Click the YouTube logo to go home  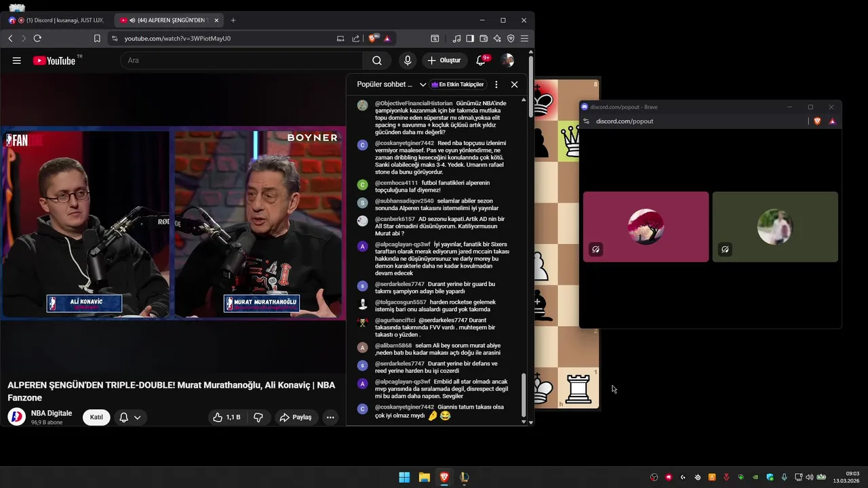tap(54, 60)
